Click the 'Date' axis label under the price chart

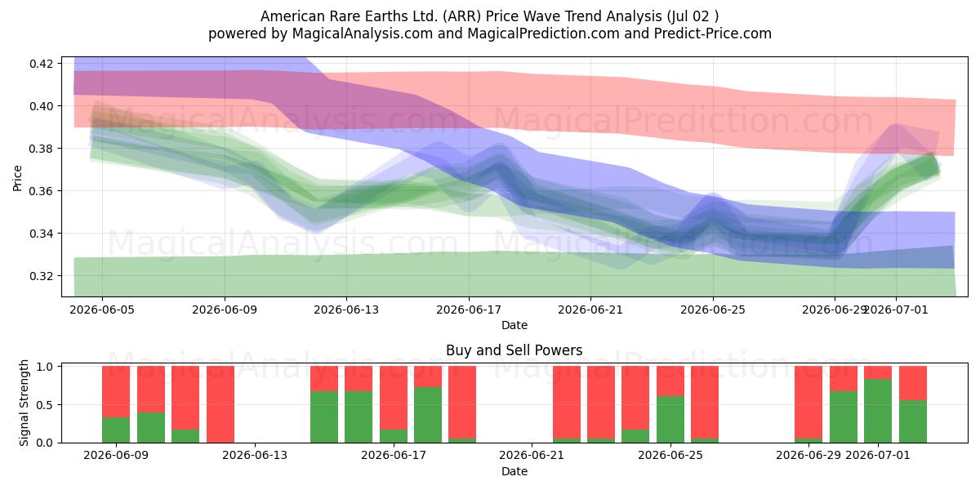pyautogui.click(x=514, y=325)
